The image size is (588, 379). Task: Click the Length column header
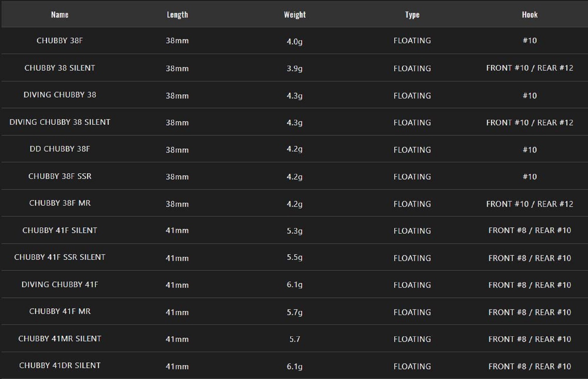[x=177, y=15]
